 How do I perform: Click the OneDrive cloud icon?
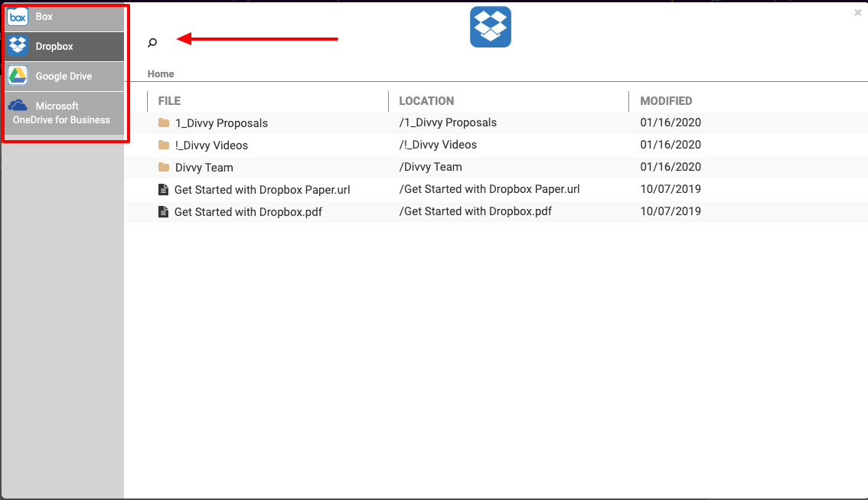[x=18, y=105]
